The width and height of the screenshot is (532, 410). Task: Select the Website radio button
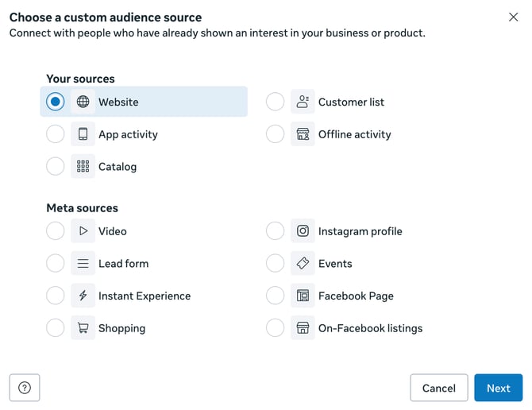(55, 102)
